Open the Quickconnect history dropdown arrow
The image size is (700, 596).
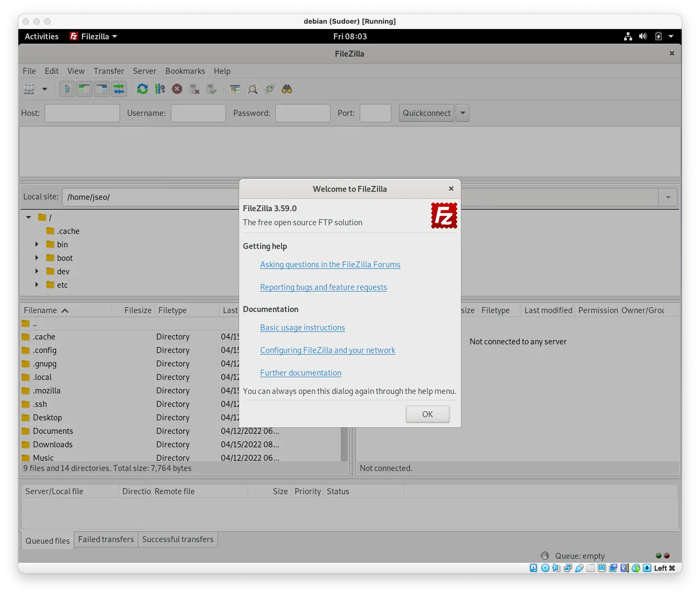(463, 113)
